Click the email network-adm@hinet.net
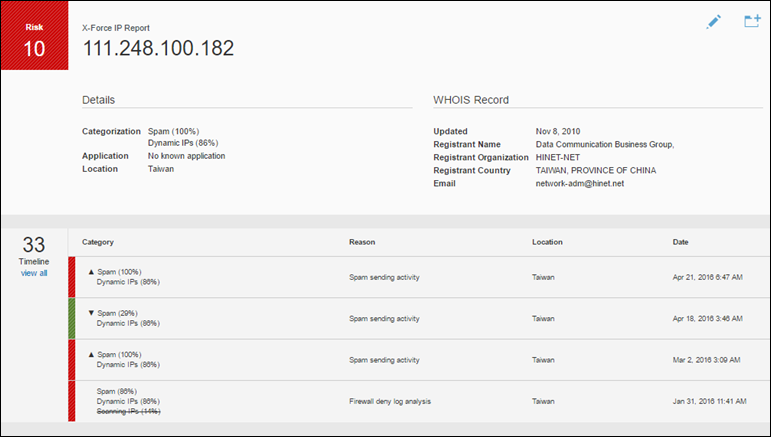771x437 pixels. 580,183
